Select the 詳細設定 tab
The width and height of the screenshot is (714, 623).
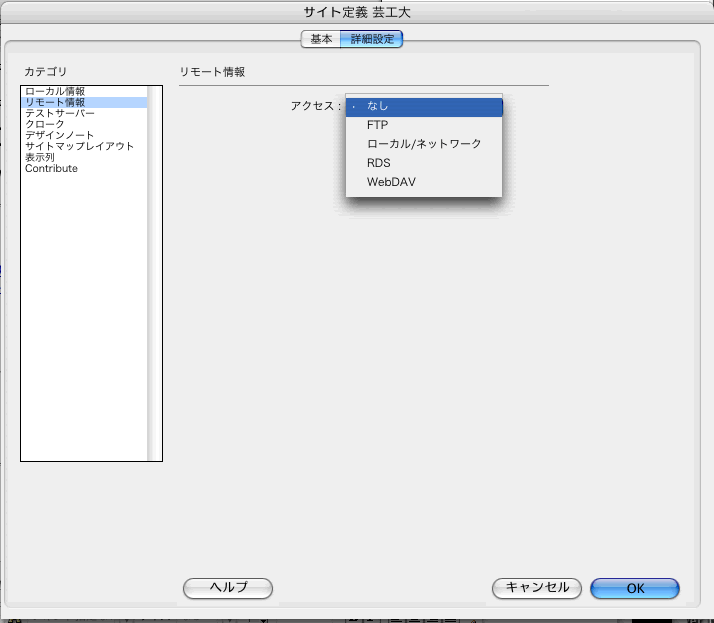tap(372, 39)
